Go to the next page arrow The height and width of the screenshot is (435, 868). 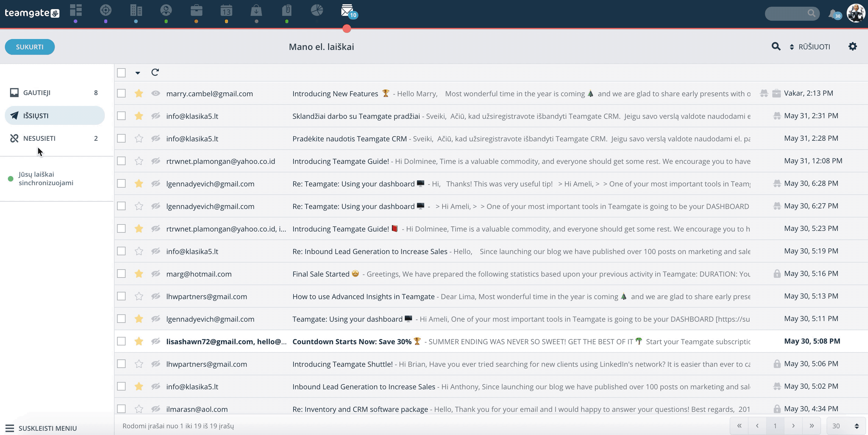793,426
